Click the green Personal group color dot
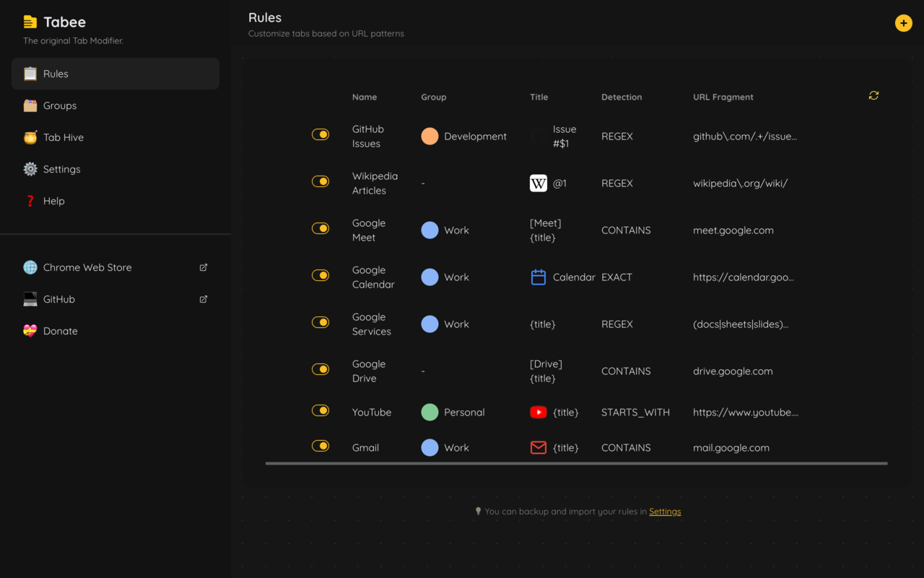Screen dimensions: 924x578 (x=430, y=412)
